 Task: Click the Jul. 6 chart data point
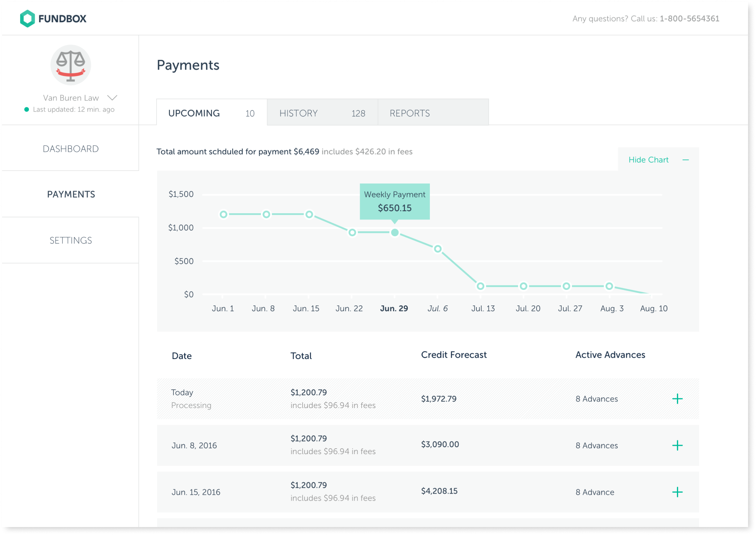437,249
